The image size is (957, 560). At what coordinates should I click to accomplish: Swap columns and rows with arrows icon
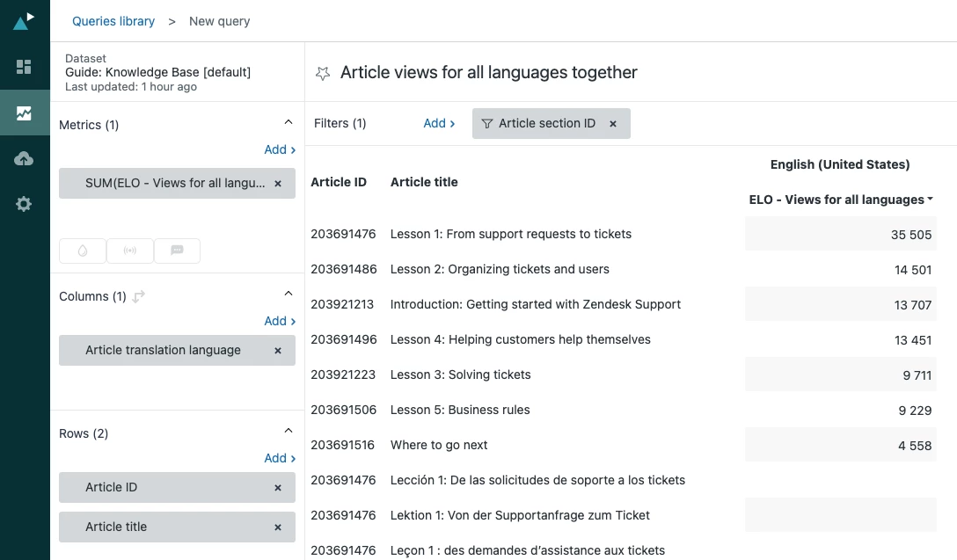point(139,296)
